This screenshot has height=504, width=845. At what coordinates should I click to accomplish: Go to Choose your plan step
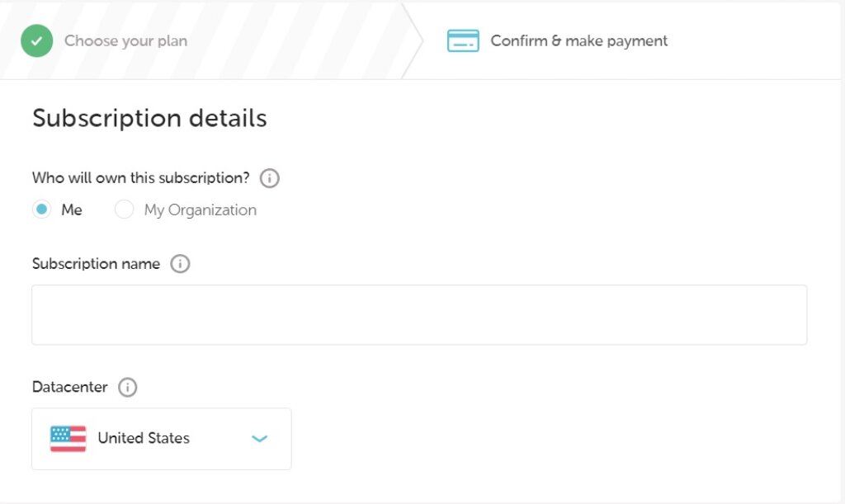tap(125, 41)
